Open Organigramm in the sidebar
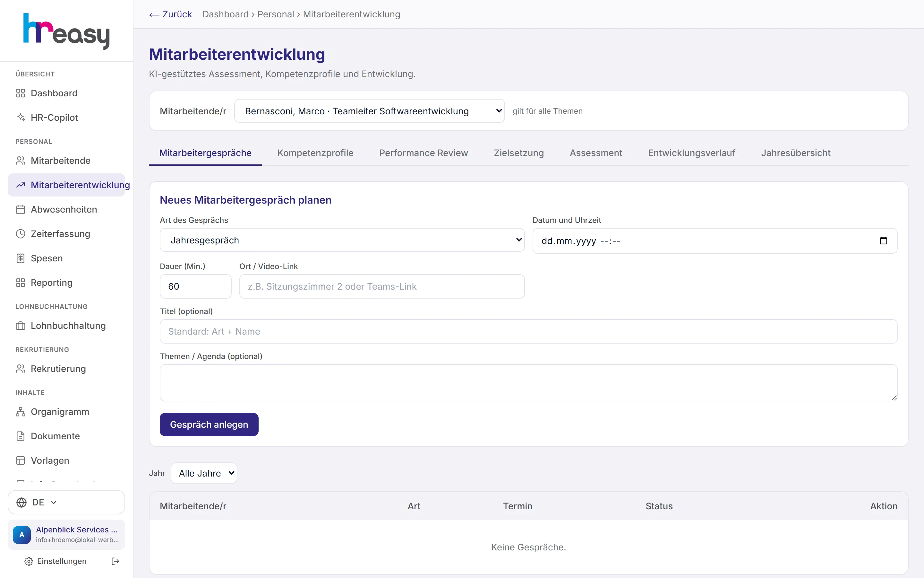The width and height of the screenshot is (924, 578). point(66,412)
